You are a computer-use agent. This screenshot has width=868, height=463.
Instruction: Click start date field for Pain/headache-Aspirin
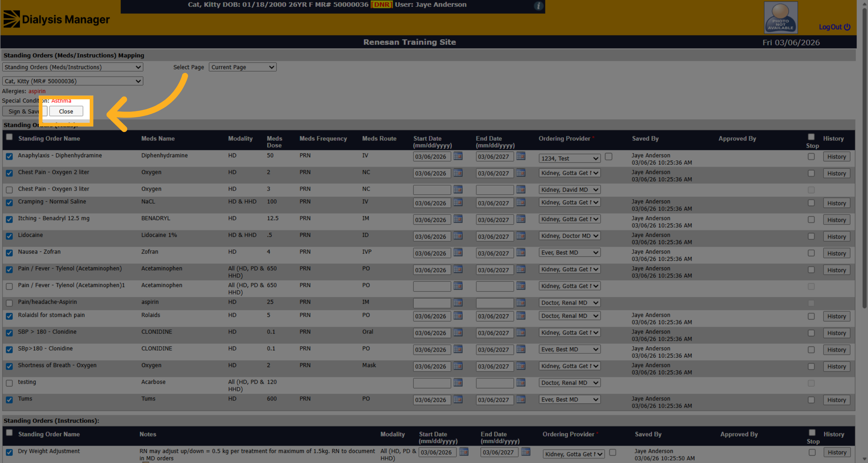432,303
